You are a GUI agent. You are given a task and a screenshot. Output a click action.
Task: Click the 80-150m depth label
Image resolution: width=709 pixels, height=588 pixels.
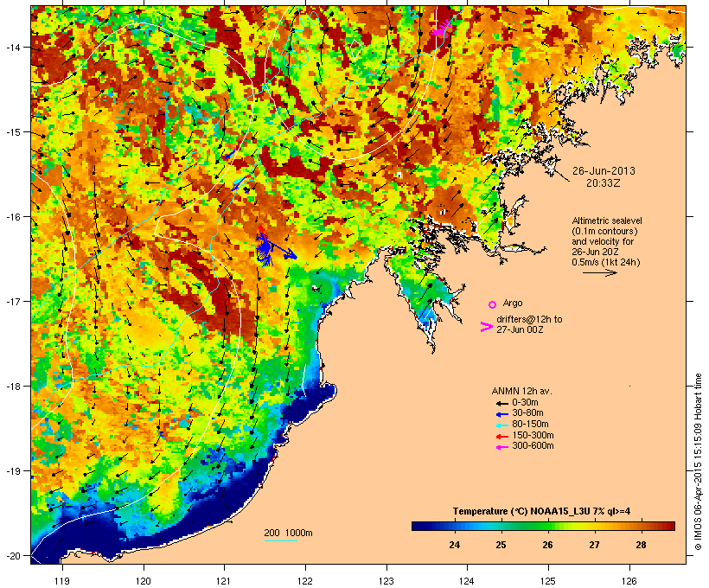pyautogui.click(x=530, y=425)
